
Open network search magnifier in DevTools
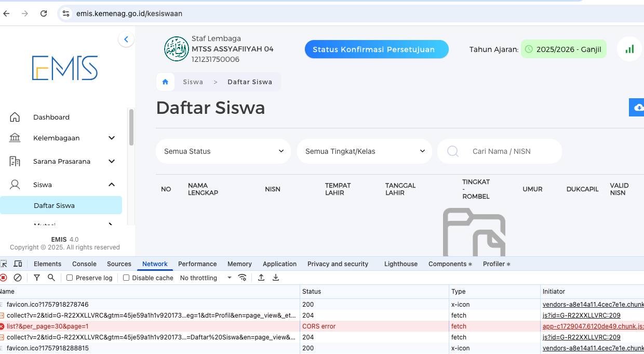click(51, 278)
